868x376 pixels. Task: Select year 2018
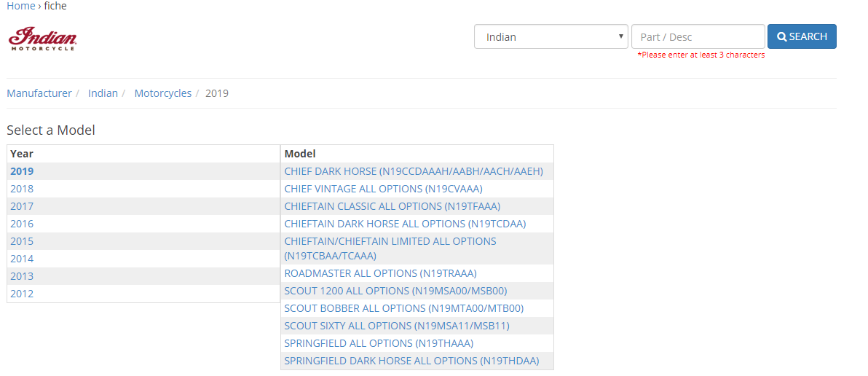[x=22, y=189]
